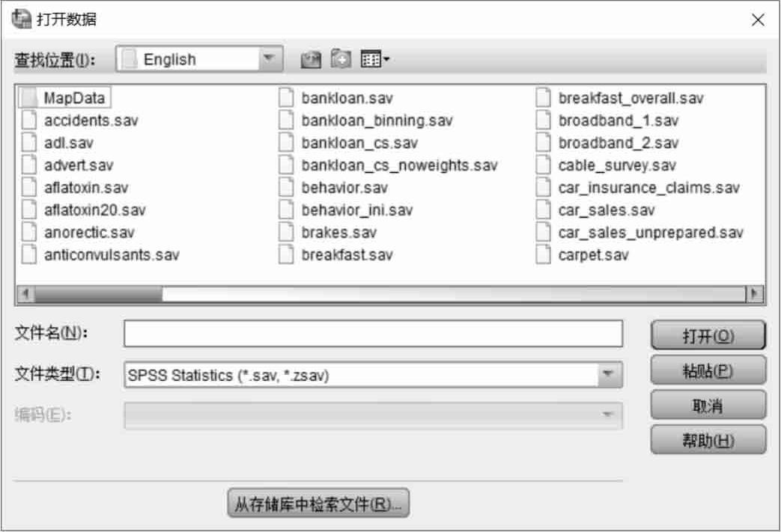Select file aflatoxin.sav

click(75, 188)
